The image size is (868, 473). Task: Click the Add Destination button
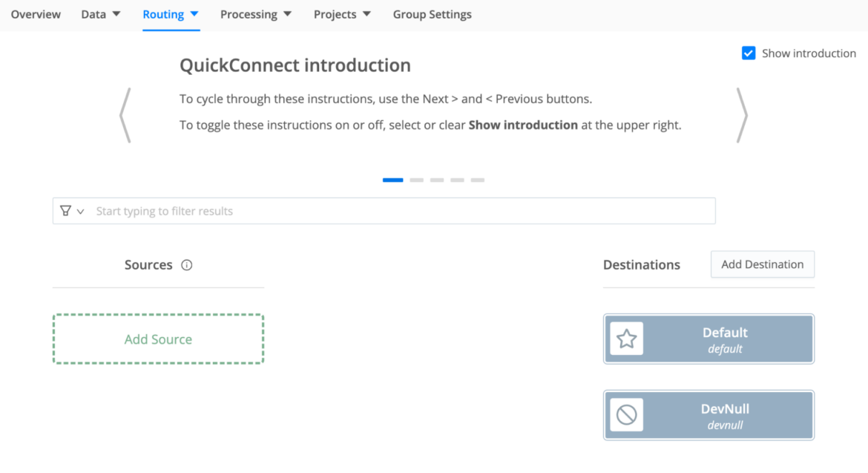pyautogui.click(x=762, y=264)
